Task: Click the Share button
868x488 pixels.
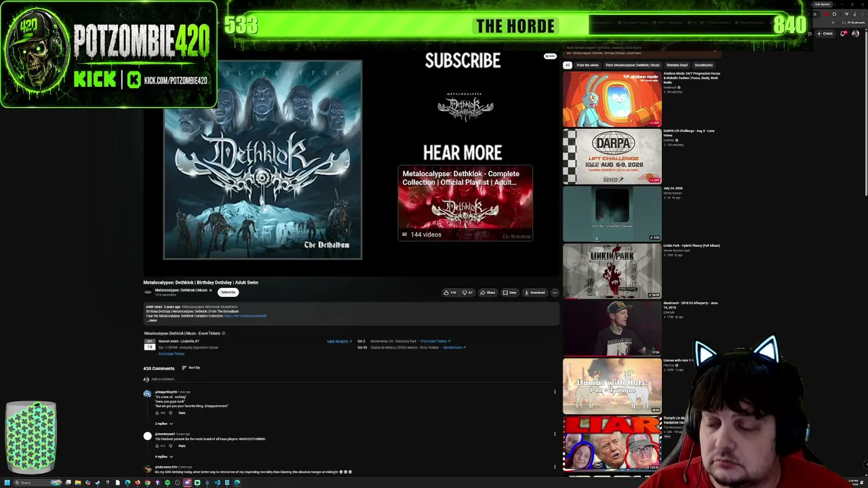Action: point(488,293)
